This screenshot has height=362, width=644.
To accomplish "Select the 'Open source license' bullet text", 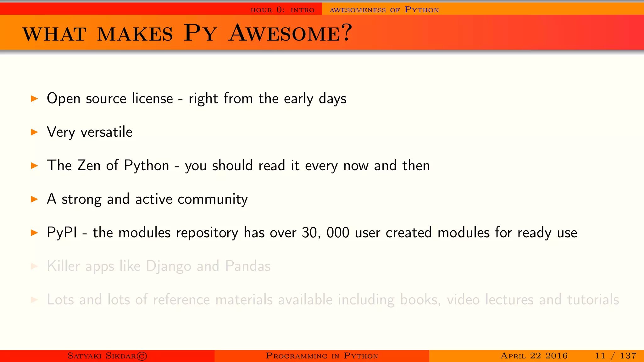I will point(197,99).
